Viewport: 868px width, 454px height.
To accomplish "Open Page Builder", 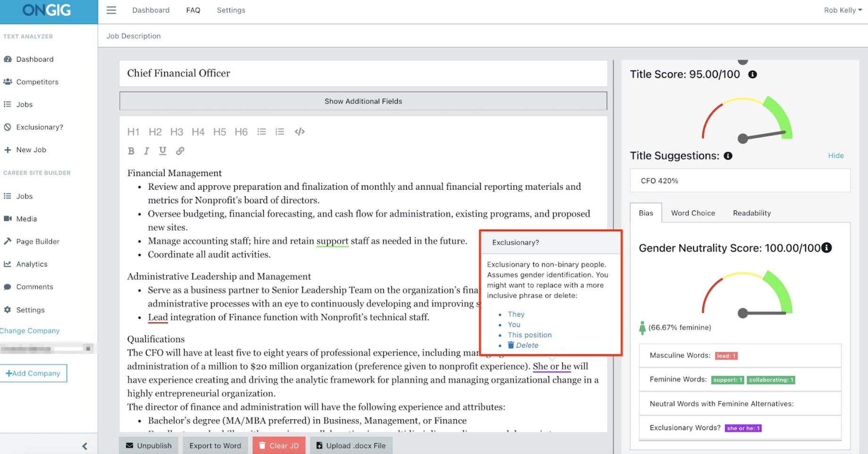I will (x=37, y=241).
